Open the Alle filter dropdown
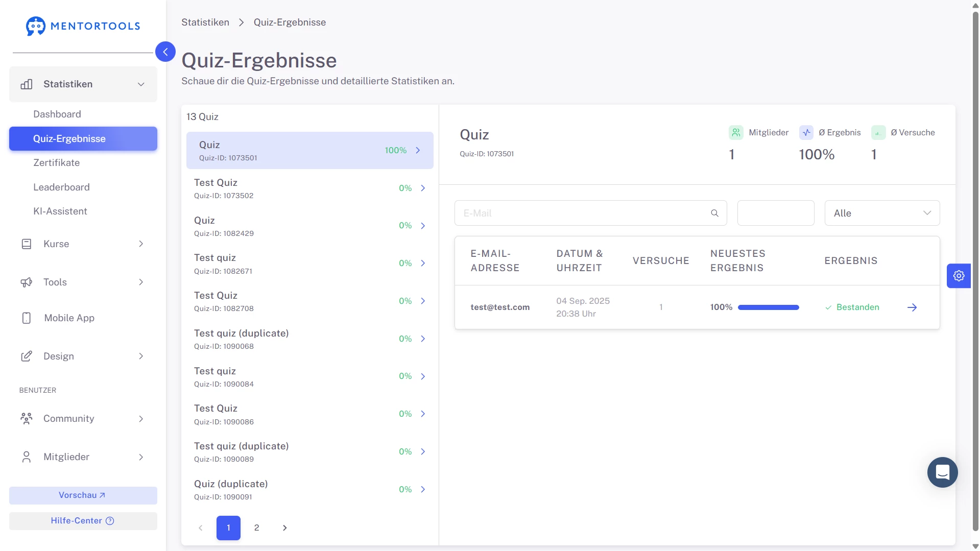Viewport: 980px width, 551px height. click(882, 213)
